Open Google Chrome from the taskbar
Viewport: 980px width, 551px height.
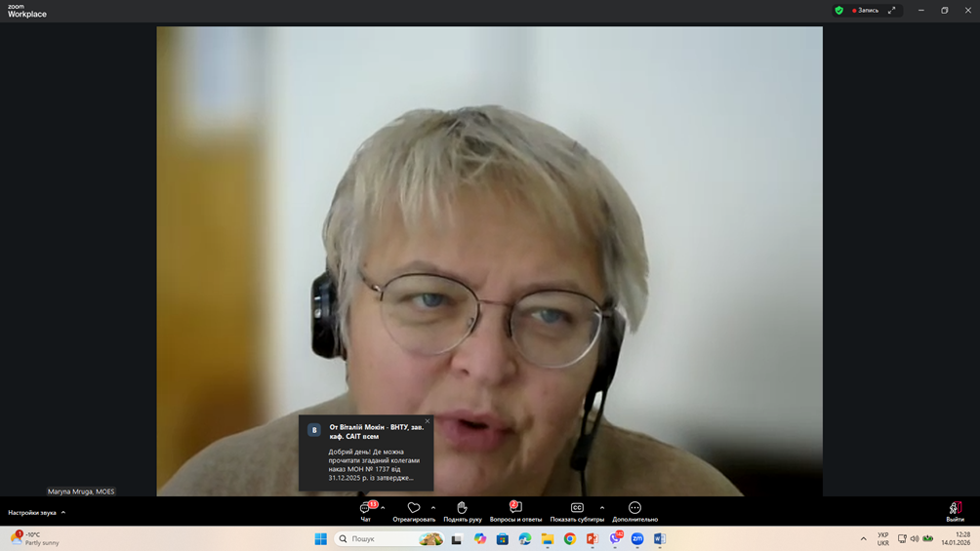570,538
